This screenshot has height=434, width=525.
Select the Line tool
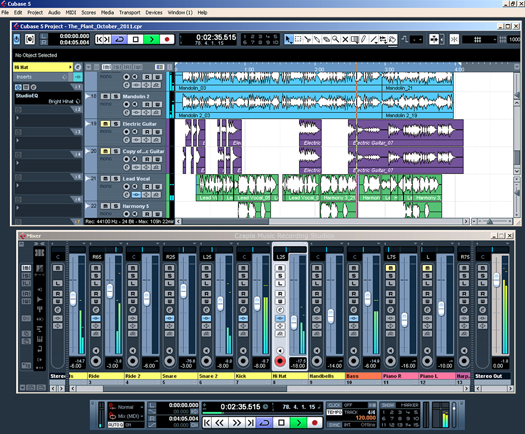coord(373,40)
